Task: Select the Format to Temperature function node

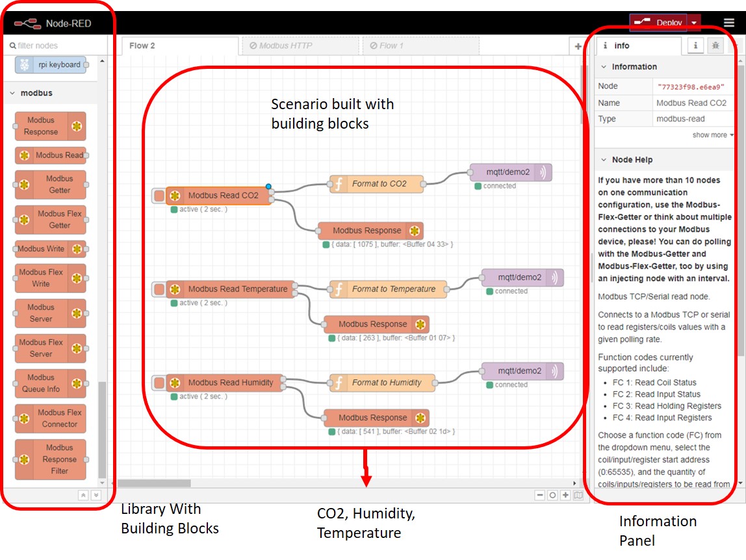Action: tap(388, 289)
